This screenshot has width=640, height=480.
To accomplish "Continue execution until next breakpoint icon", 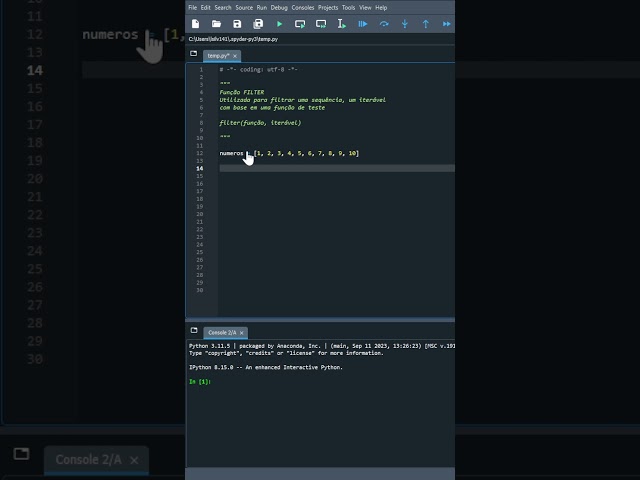I will tap(447, 24).
